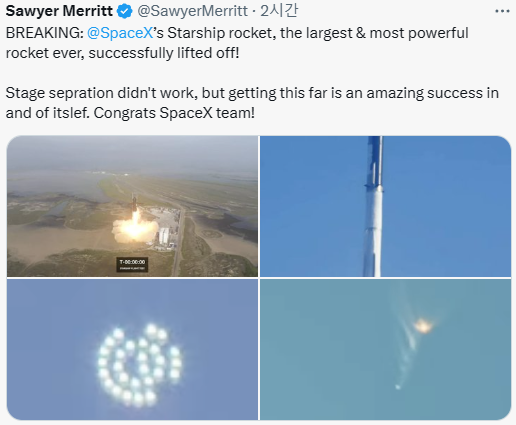Click the launch tower building in first photo
This screenshot has height=425, width=516.
tap(164, 236)
